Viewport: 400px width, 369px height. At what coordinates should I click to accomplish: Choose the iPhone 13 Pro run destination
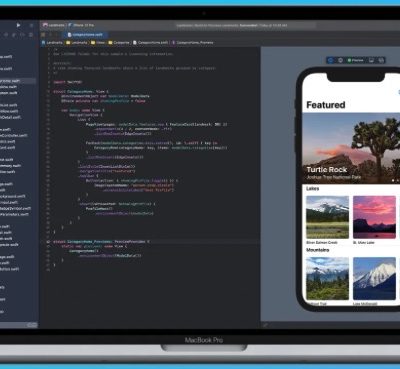click(82, 25)
